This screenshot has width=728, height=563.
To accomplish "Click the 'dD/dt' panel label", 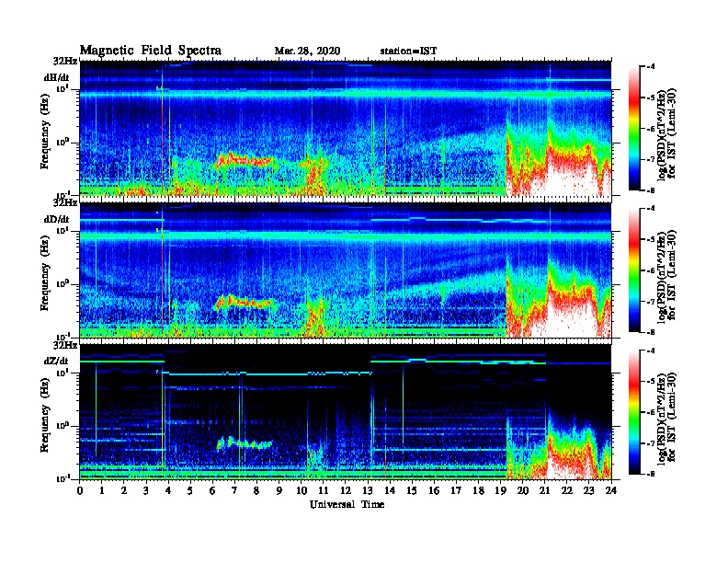I will (x=57, y=219).
